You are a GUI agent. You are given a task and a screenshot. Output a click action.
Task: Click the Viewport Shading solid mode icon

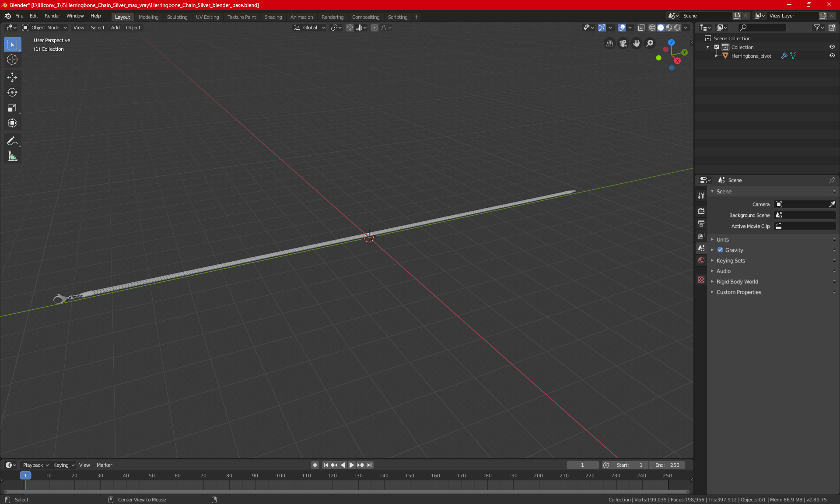click(661, 28)
